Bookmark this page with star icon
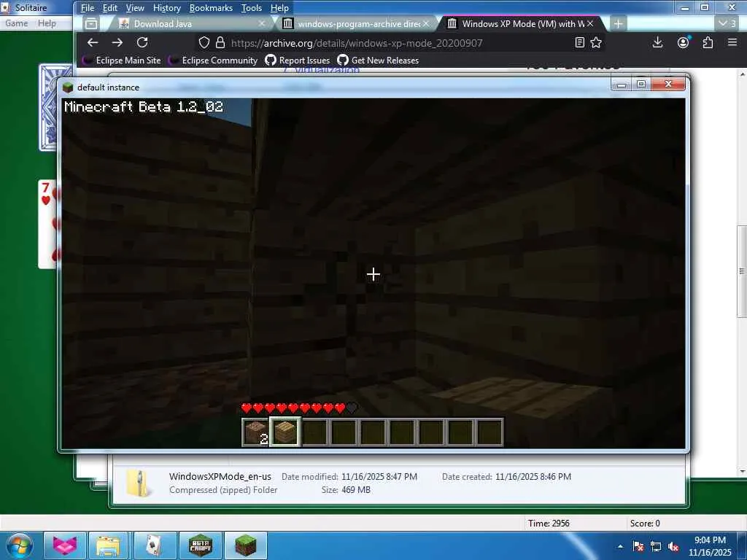This screenshot has height=560, width=747. (x=596, y=43)
